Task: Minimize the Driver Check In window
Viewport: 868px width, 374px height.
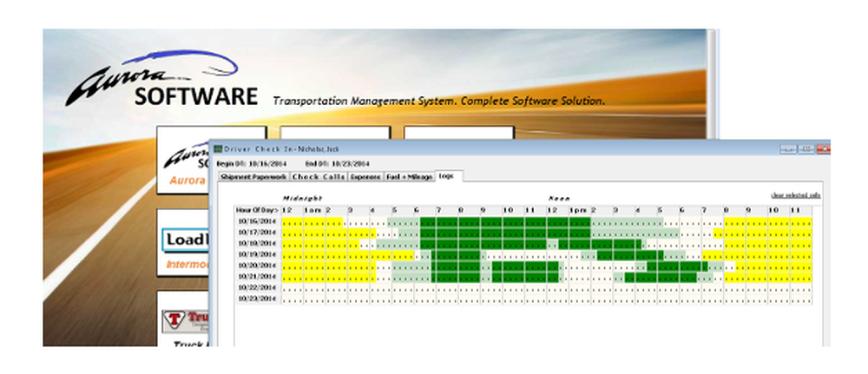Action: click(x=788, y=149)
